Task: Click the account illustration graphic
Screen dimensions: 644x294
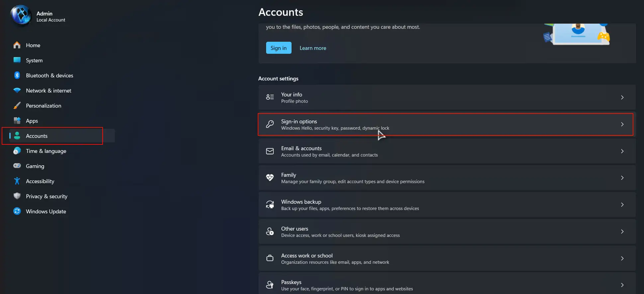Action: click(577, 34)
